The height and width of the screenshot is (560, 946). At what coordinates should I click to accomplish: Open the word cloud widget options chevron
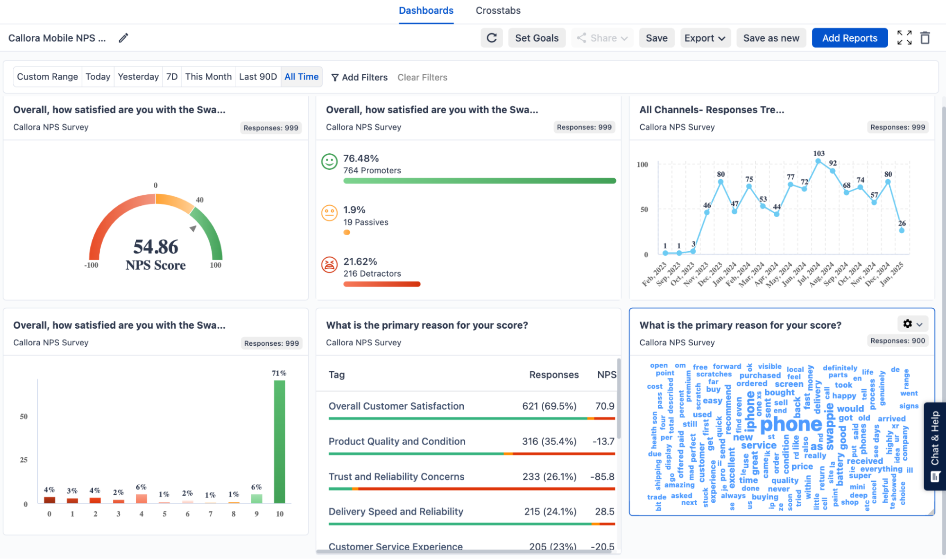coord(919,324)
